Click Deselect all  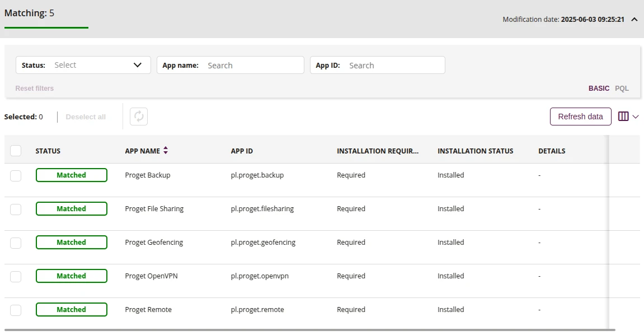[86, 117]
